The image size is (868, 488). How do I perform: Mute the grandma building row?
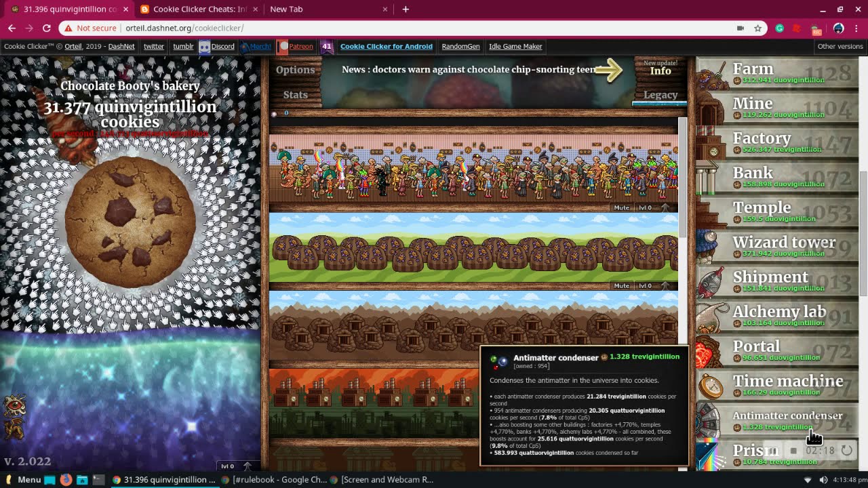[x=621, y=208]
